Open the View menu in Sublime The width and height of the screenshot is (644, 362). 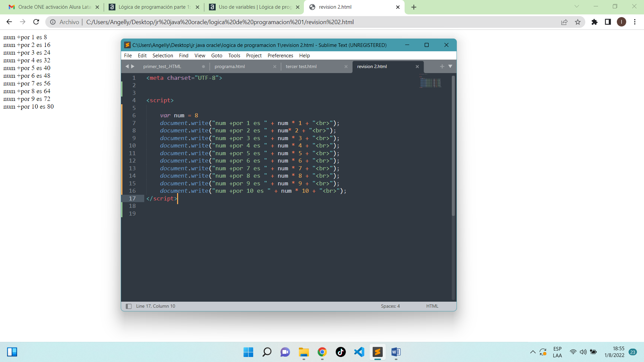tap(200, 56)
